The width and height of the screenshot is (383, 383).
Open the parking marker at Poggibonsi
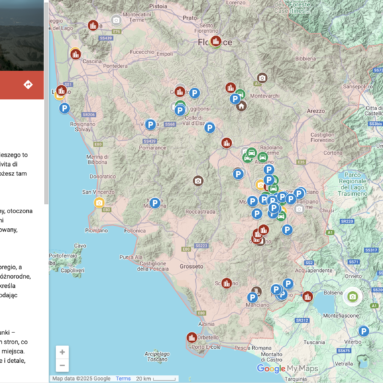[x=180, y=110]
